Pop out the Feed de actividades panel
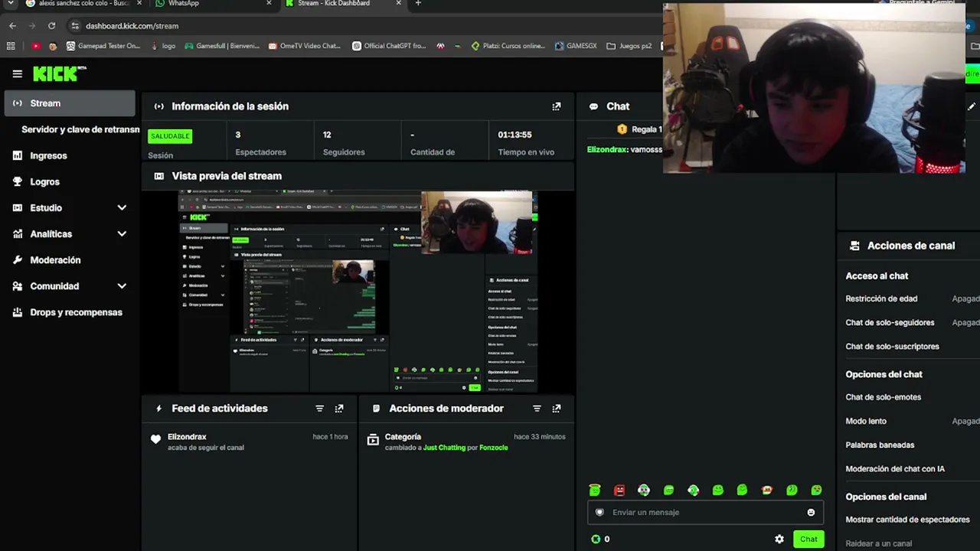The height and width of the screenshot is (551, 980). click(339, 409)
